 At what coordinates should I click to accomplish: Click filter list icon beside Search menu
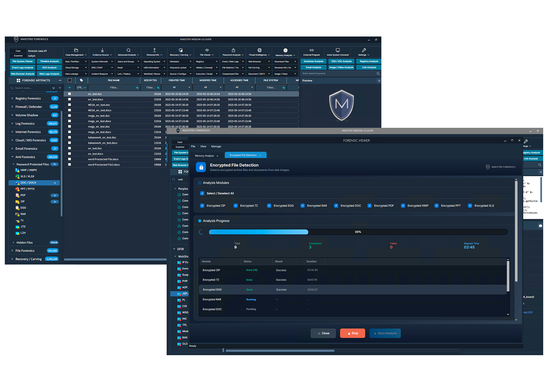click(60, 88)
